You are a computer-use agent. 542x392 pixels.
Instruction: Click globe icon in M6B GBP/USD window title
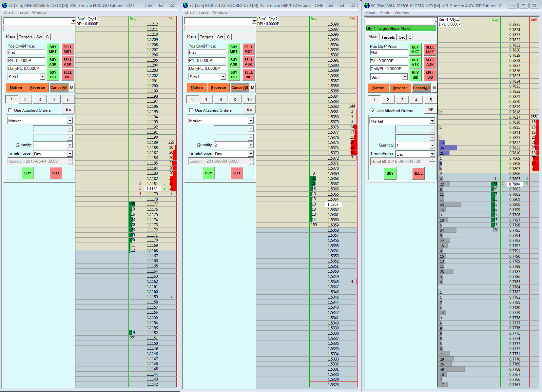[x=185, y=5]
